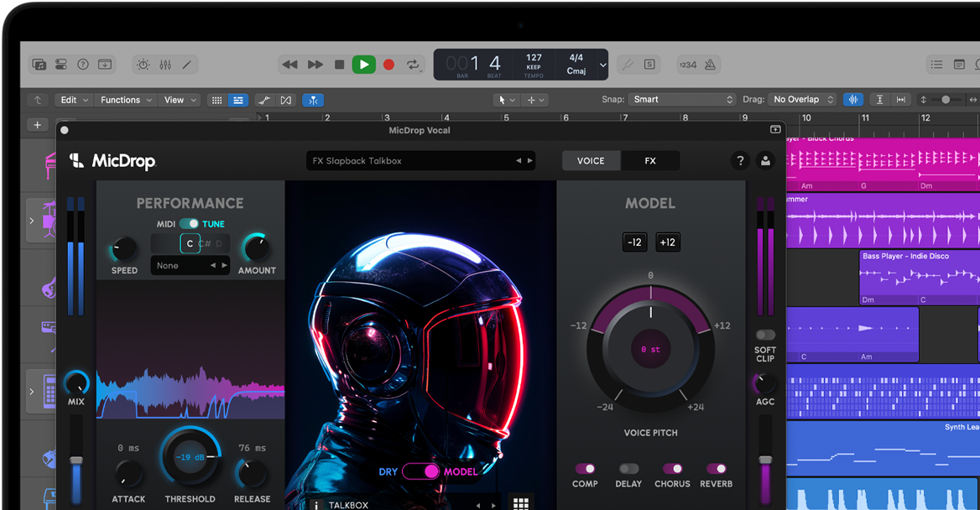Open the Snap Smart dropdown
This screenshot has width=980, height=510.
coord(682,99)
